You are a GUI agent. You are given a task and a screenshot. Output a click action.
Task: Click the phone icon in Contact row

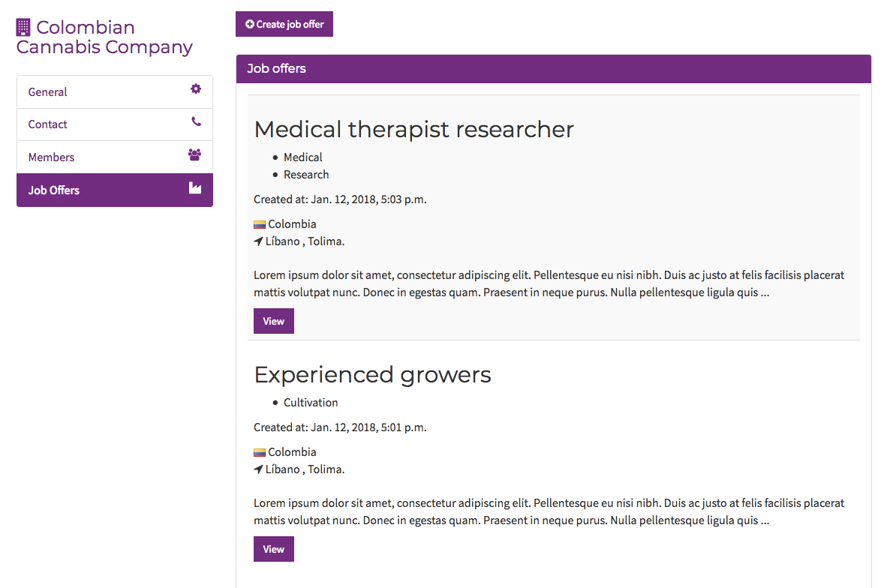(x=196, y=121)
